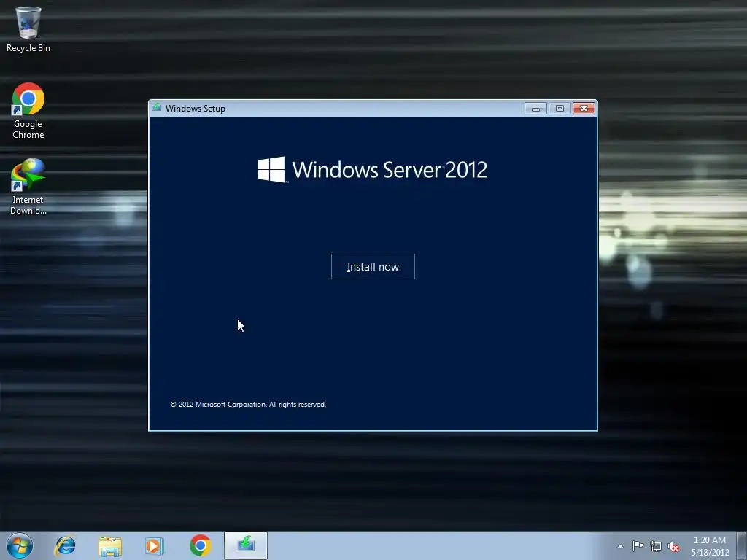
Task: Click the muted volume speaker tray icon
Action: 673,547
